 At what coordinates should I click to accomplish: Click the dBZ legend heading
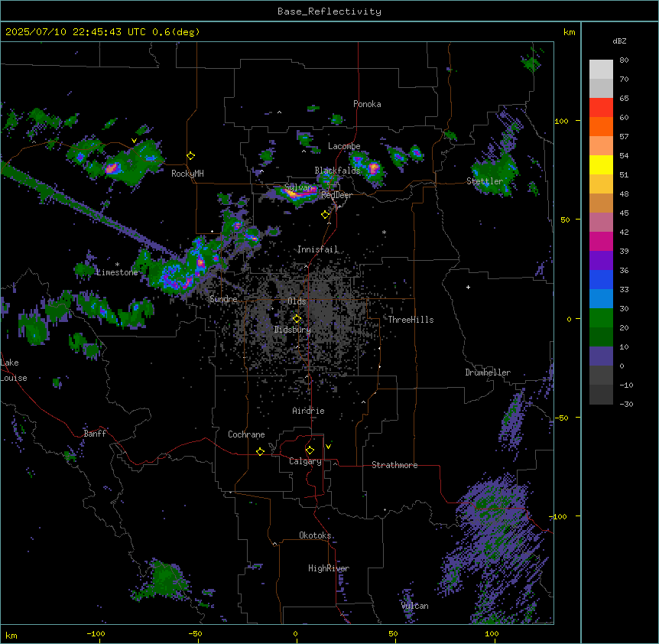tap(619, 41)
